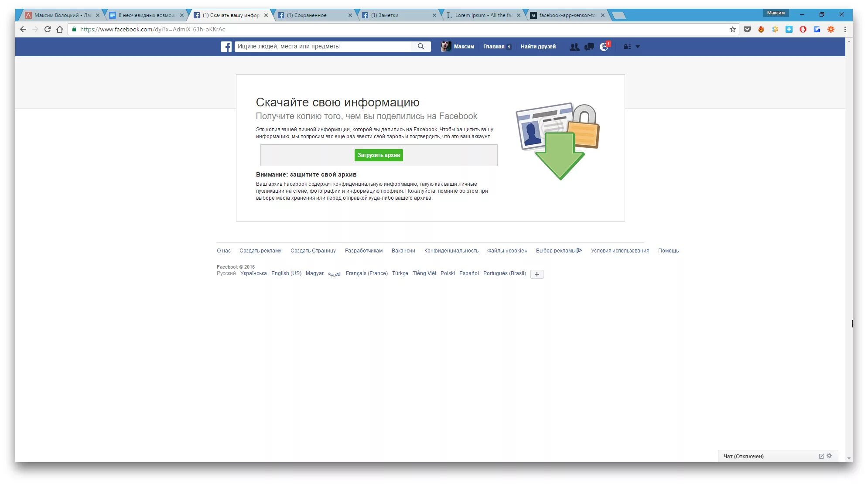Click the blue plus extension icon
Image resolution: width=868 pixels, height=484 pixels.
click(789, 29)
